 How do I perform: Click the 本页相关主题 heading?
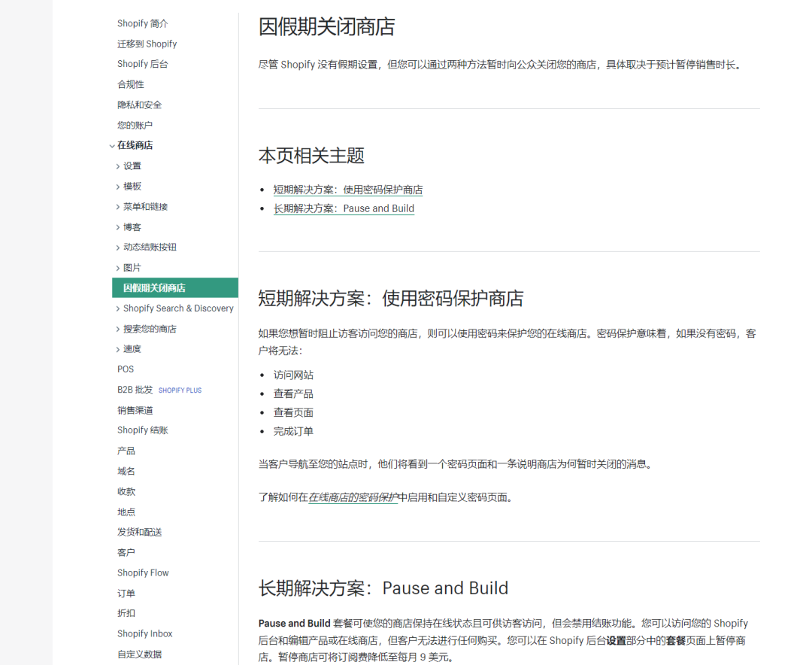[312, 156]
